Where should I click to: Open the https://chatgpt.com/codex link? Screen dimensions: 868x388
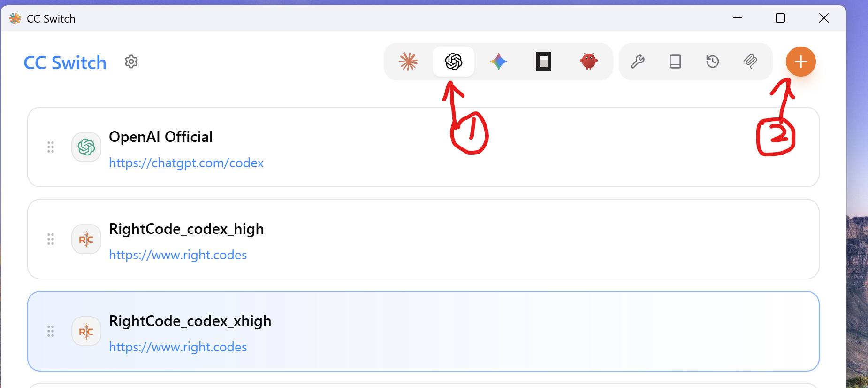[186, 163]
